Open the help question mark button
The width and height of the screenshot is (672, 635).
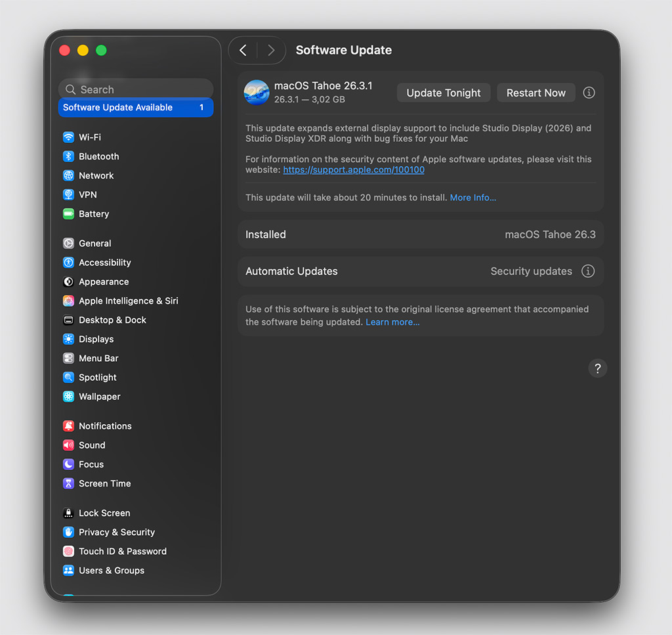597,368
